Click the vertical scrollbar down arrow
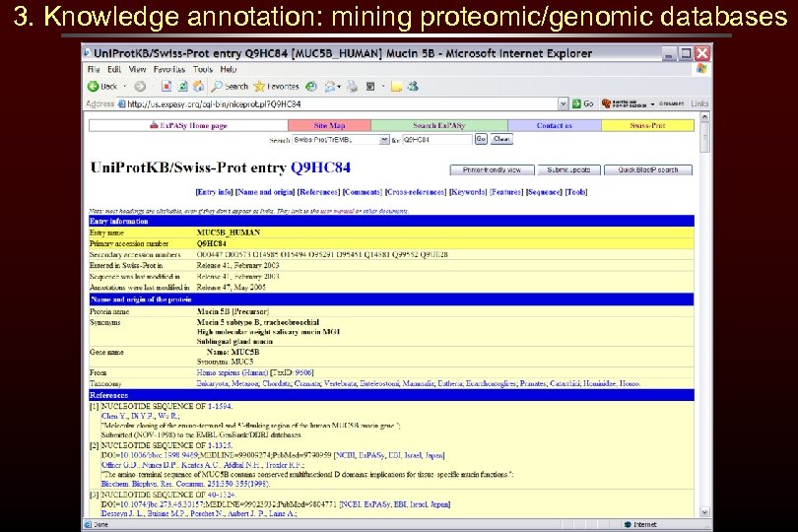 click(x=704, y=512)
